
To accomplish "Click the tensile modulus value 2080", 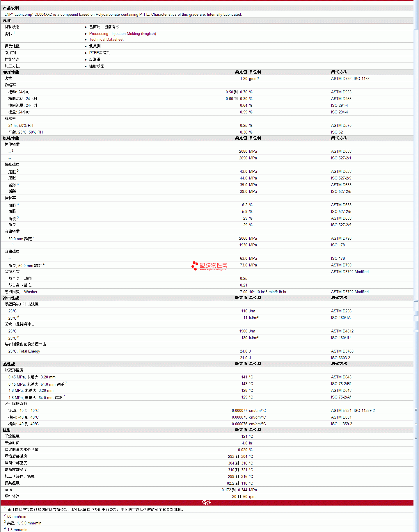I will [x=243, y=151].
